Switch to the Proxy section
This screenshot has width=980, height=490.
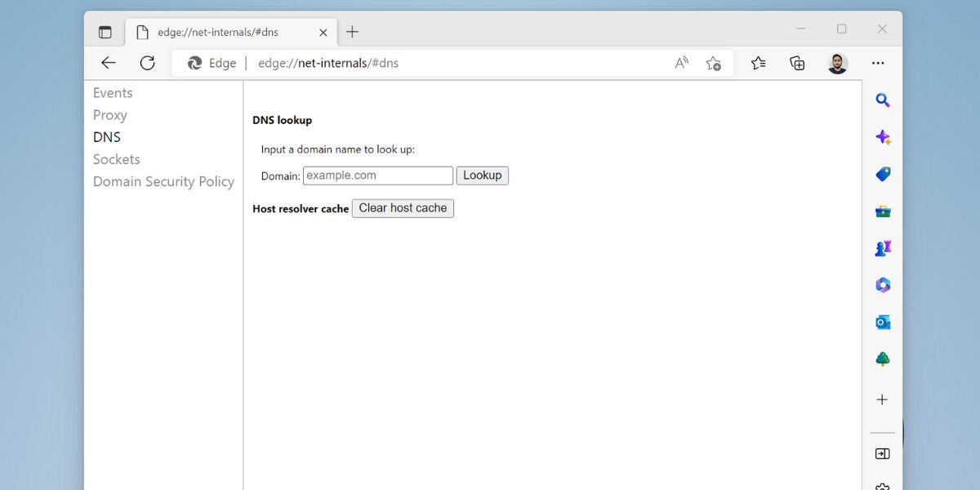pos(109,114)
